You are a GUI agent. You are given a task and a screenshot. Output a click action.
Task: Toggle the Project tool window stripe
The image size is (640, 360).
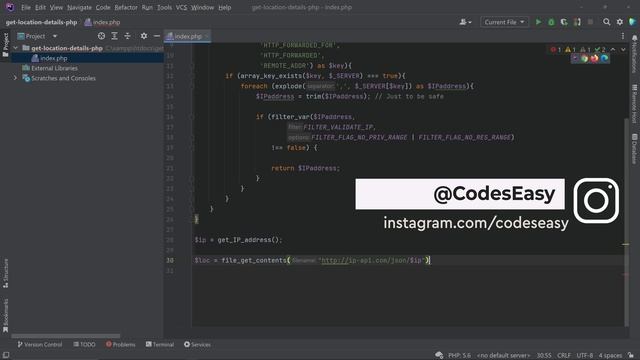pyautogui.click(x=5, y=45)
